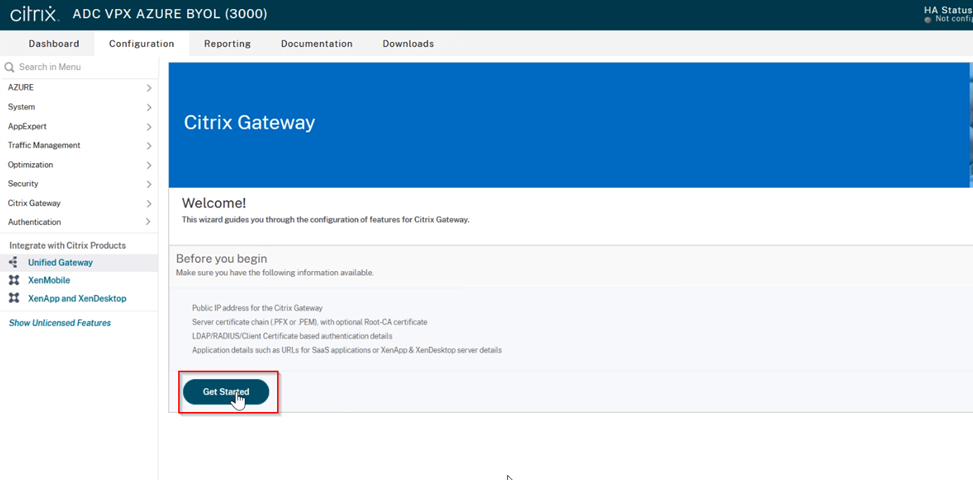Open the Documentation tab

pyautogui.click(x=316, y=43)
